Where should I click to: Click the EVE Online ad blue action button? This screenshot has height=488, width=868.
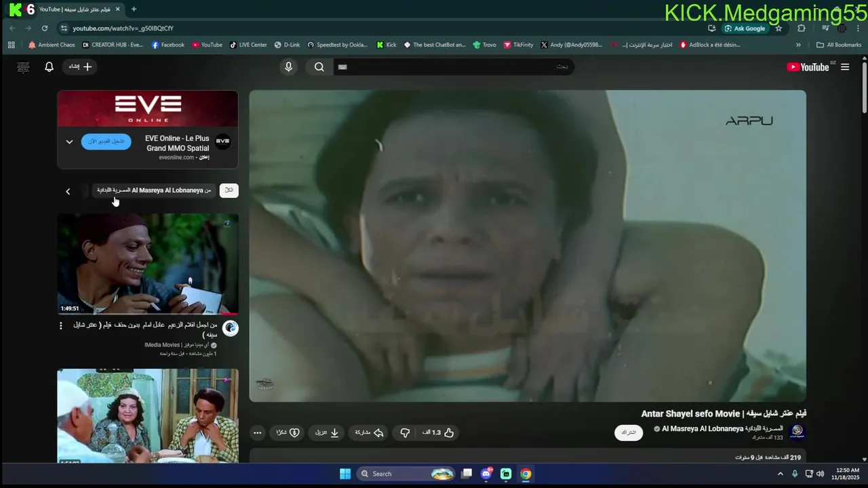106,142
